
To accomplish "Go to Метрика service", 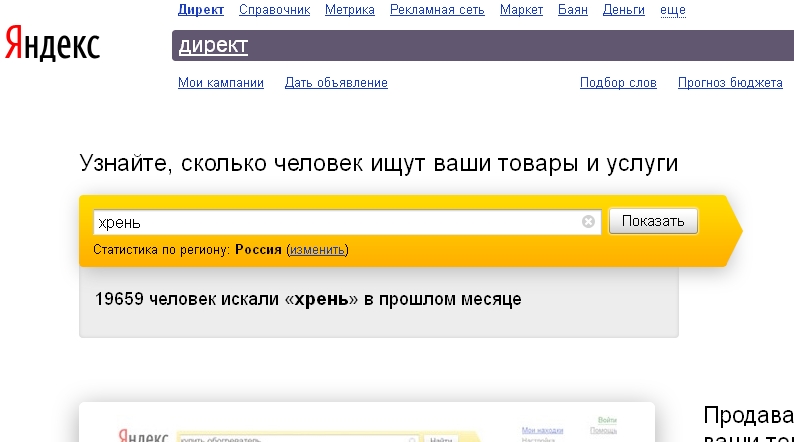I will 350,10.
